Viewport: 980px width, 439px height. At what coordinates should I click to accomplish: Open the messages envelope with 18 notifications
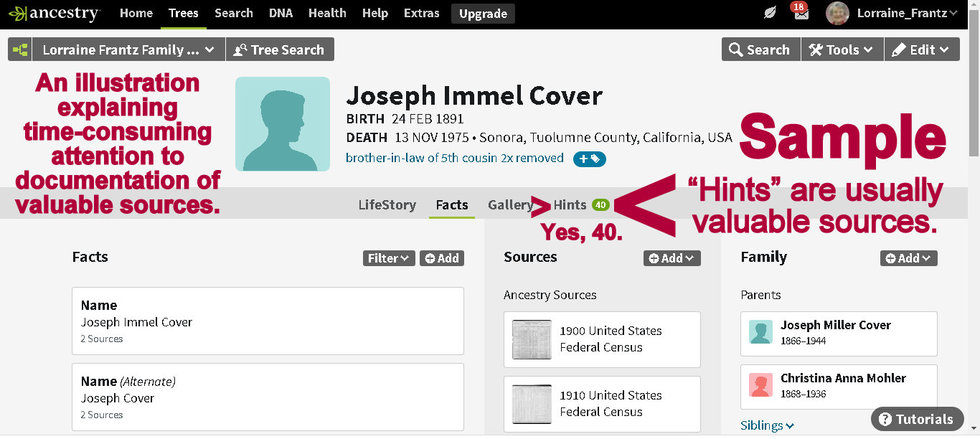coord(801,14)
